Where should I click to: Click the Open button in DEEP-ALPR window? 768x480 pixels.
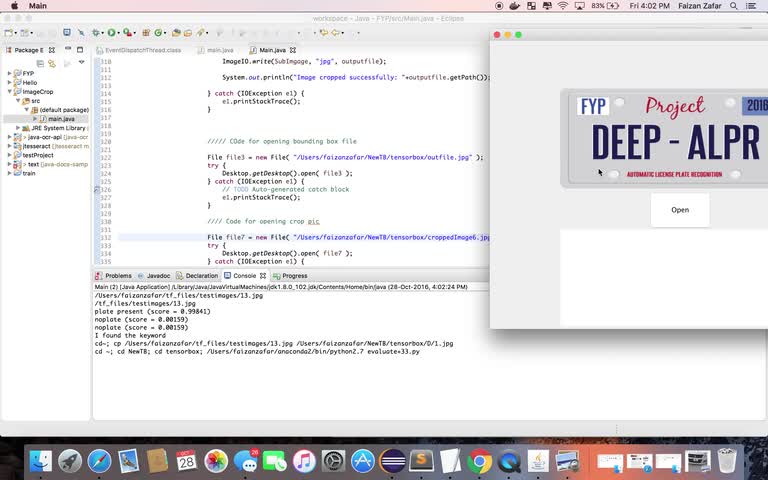point(680,210)
